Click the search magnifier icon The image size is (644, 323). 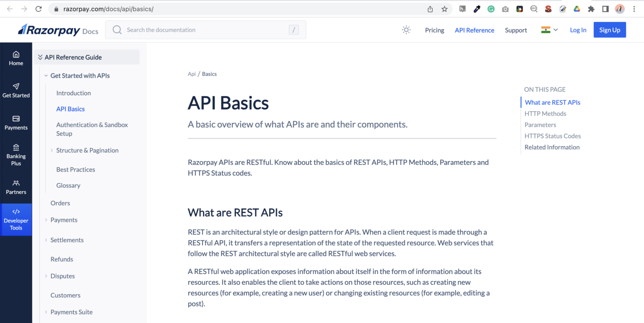tap(117, 29)
